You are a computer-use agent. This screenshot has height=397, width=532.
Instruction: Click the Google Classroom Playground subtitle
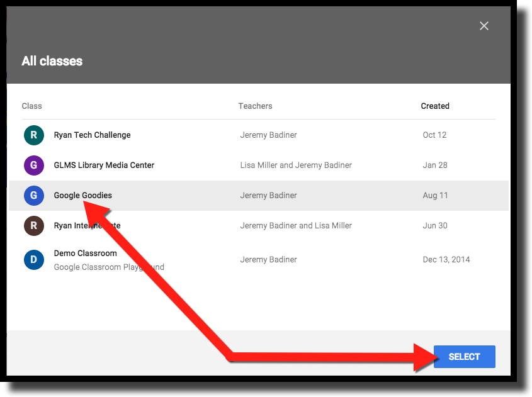tap(109, 267)
